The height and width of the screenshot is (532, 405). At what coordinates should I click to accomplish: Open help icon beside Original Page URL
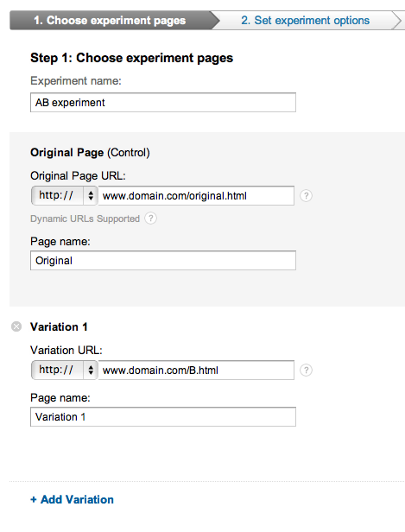tap(306, 196)
